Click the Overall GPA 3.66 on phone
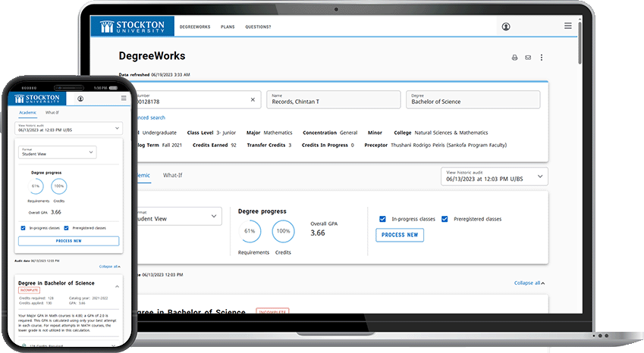Screen dimensions: 644x353 (56, 212)
